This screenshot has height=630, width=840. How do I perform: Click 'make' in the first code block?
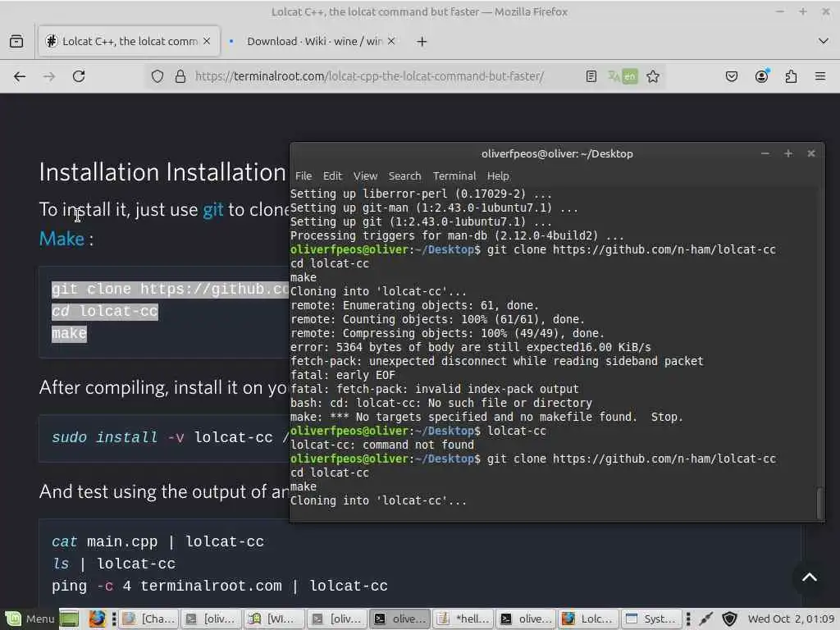[69, 333]
